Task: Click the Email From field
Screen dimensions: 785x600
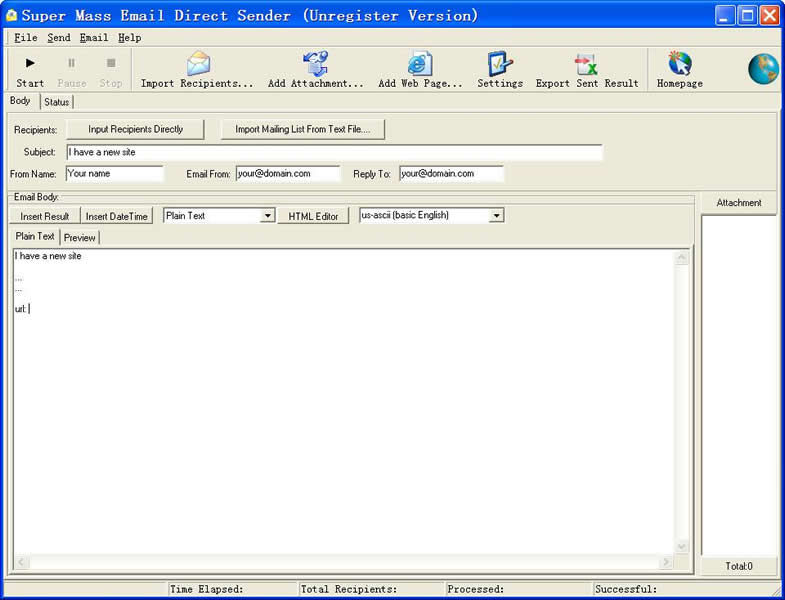Action: pyautogui.click(x=287, y=174)
